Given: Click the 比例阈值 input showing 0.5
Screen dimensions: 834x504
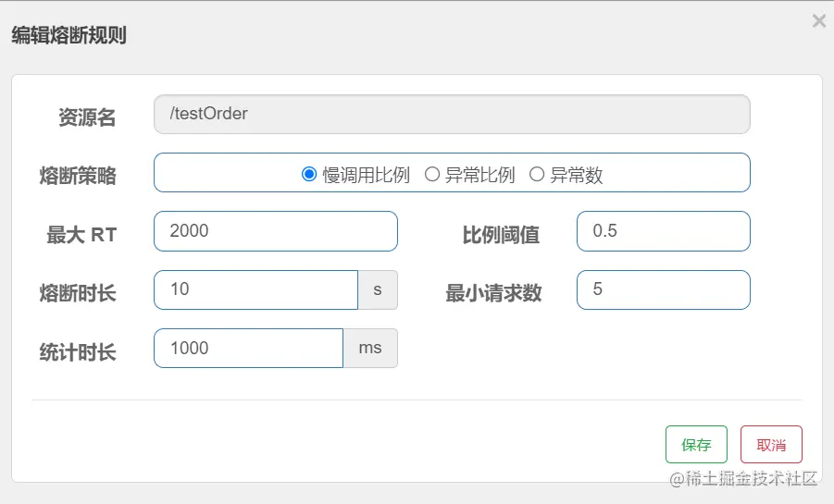Looking at the screenshot, I should tap(664, 231).
